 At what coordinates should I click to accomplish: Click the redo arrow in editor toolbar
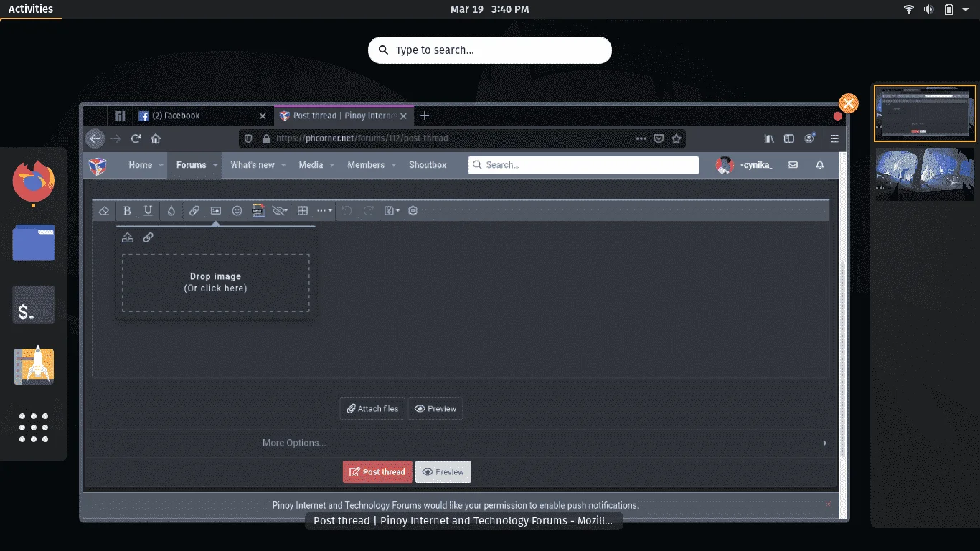(369, 211)
